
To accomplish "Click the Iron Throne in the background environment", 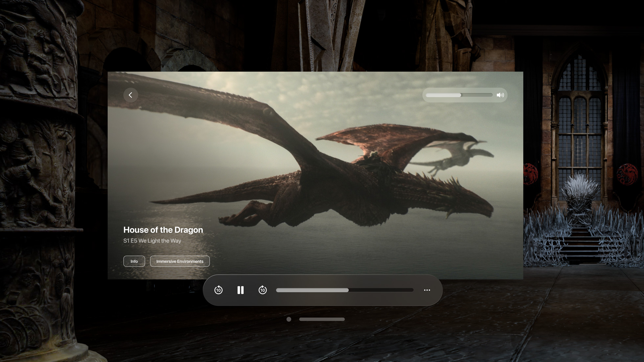I will (x=581, y=204).
